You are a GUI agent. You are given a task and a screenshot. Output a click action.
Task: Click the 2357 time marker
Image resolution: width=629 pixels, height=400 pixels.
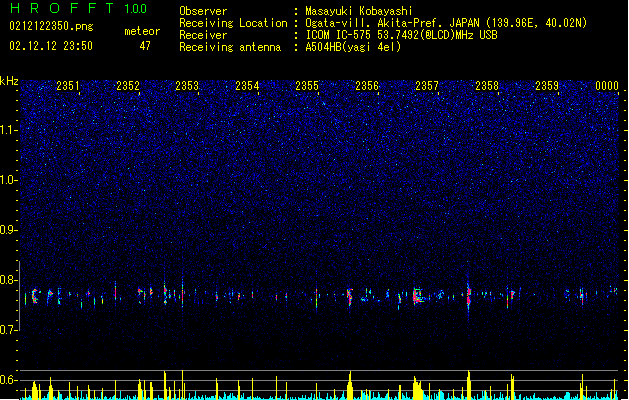(x=427, y=86)
